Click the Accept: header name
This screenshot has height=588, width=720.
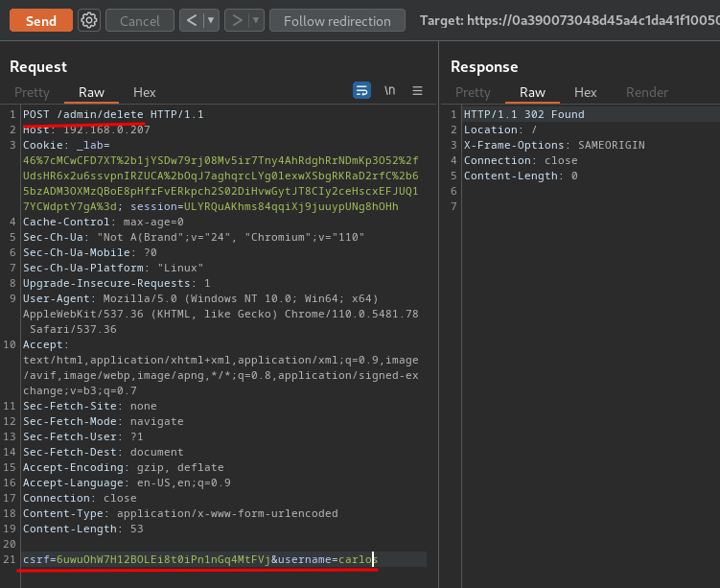point(45,344)
